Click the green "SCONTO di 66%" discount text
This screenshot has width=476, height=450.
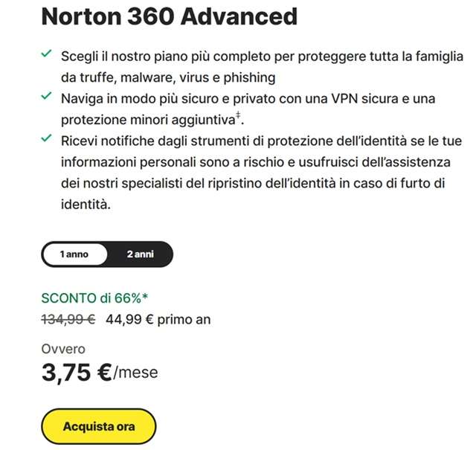[91, 299]
